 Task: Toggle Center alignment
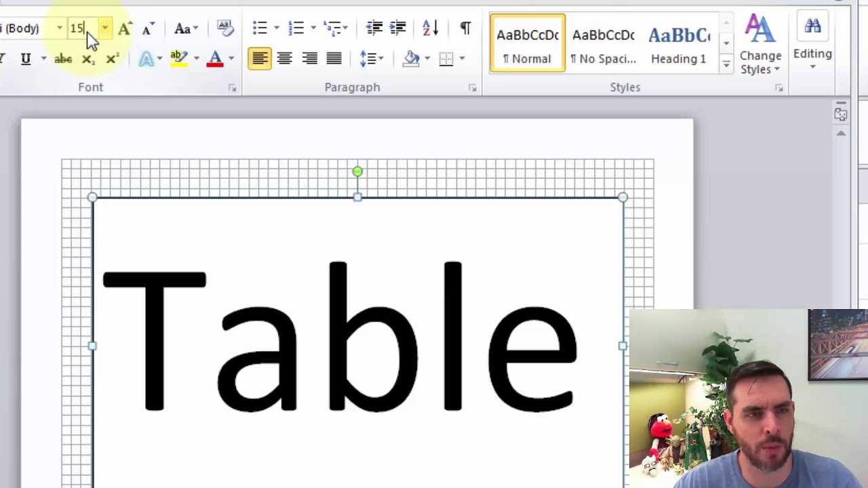point(284,59)
